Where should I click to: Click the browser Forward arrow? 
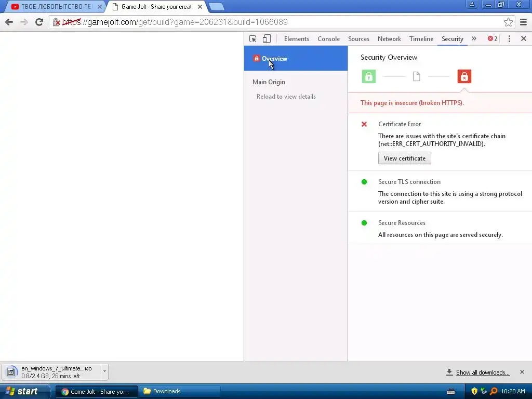24,22
